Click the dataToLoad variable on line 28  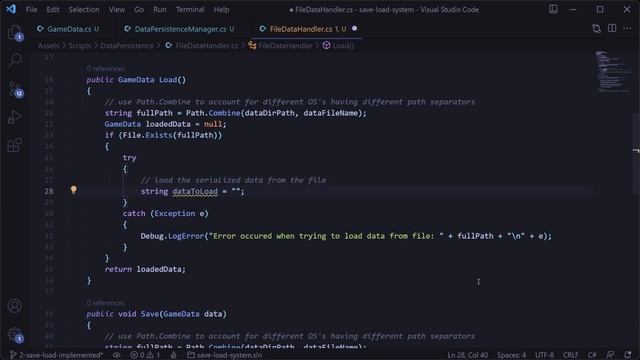coord(195,191)
